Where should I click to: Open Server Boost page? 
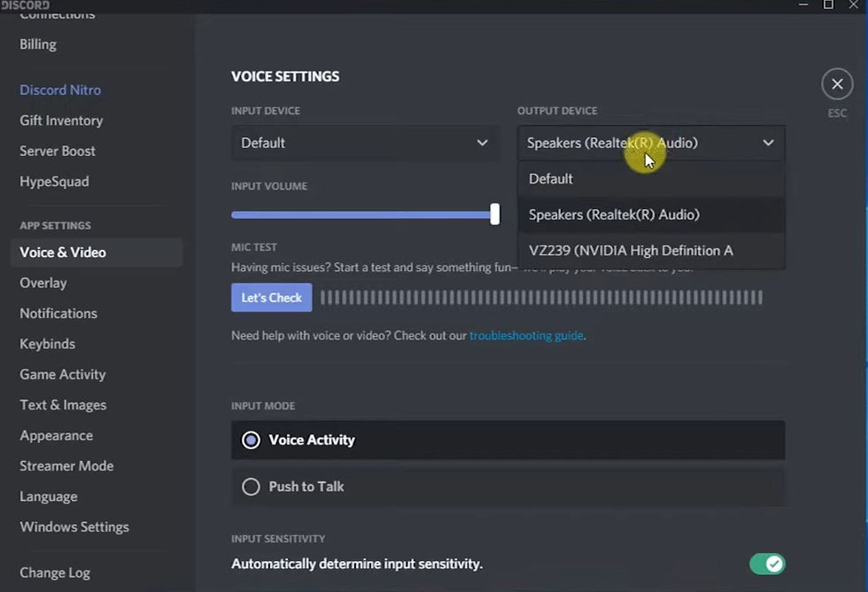point(58,151)
